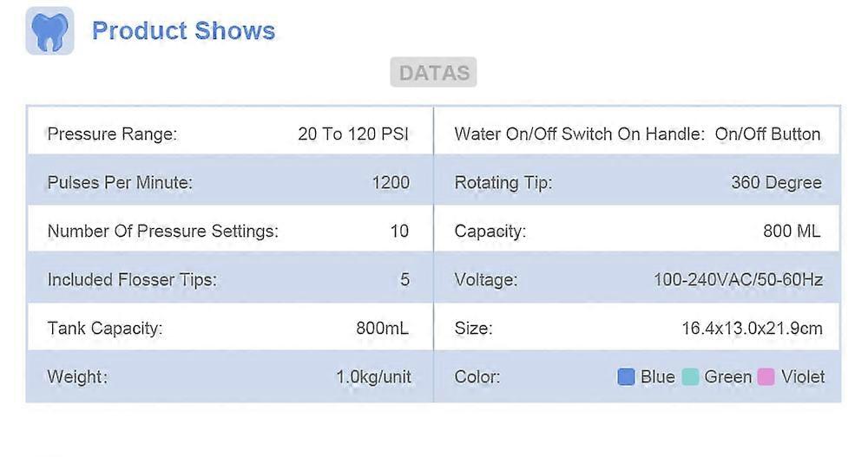Select the Green color swatch
Image resolution: width=868 pixels, height=457 pixels.
pos(691,376)
